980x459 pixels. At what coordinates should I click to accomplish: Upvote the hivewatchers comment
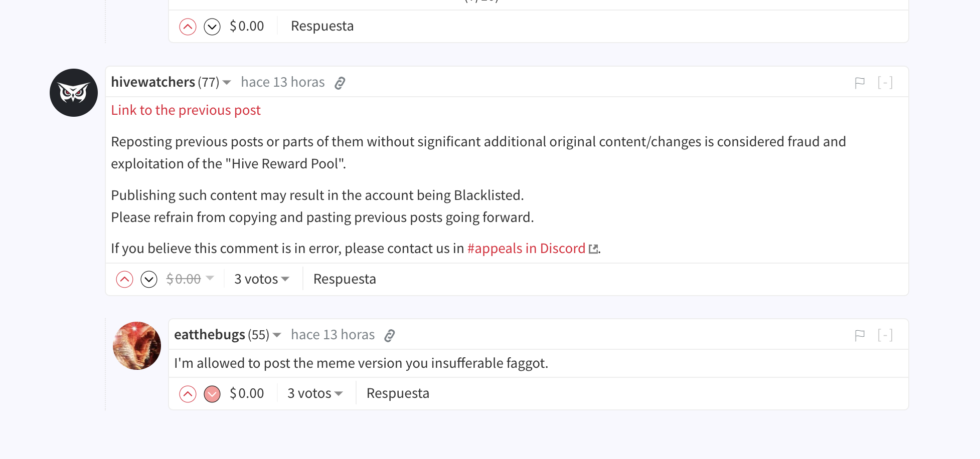point(124,279)
